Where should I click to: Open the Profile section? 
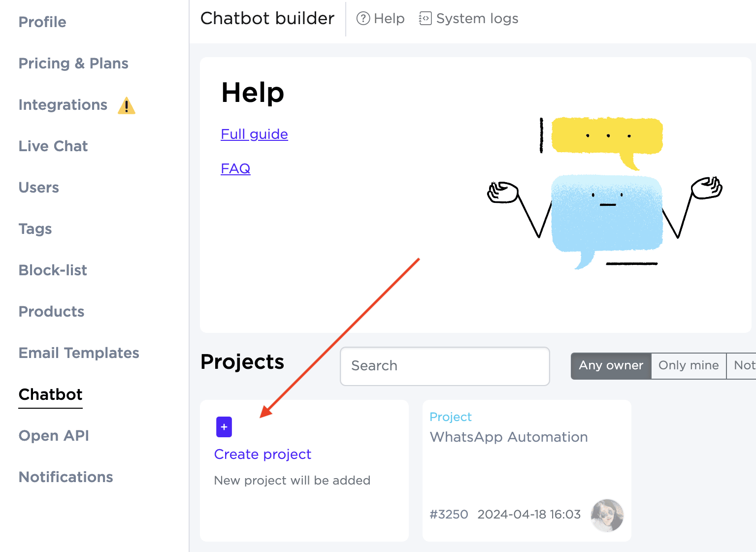point(42,22)
